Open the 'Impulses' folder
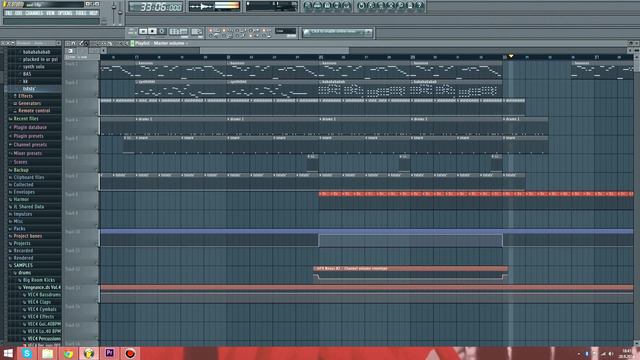This screenshot has height=360, width=640. pos(22,214)
